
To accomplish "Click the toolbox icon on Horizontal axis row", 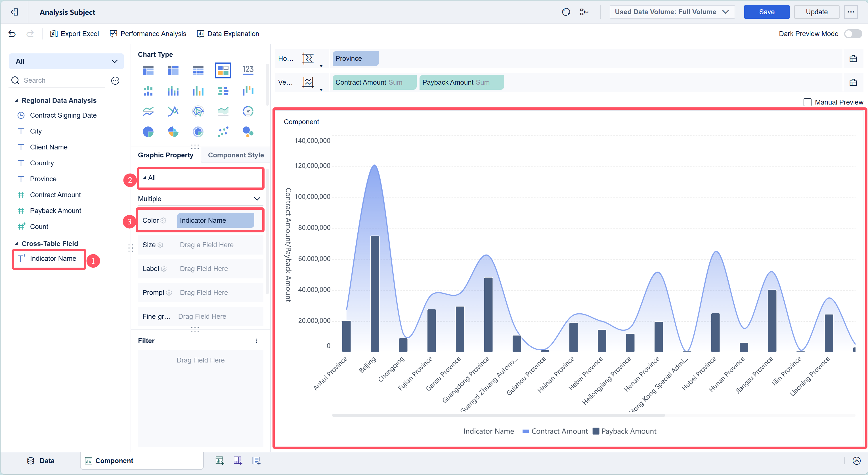I will (x=853, y=59).
